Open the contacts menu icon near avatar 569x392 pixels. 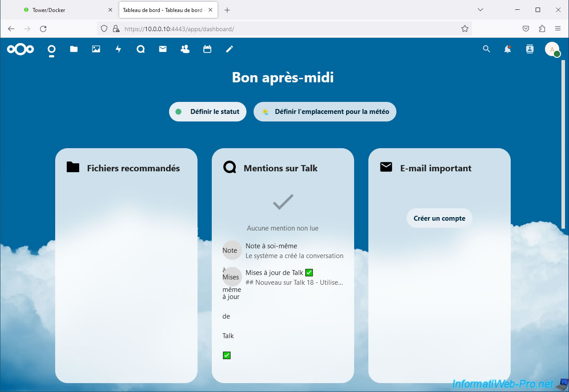click(x=529, y=49)
